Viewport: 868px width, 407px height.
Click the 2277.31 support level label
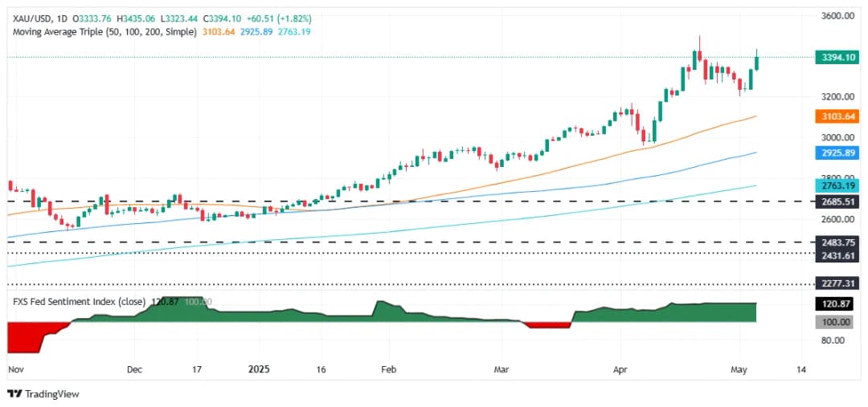point(835,283)
